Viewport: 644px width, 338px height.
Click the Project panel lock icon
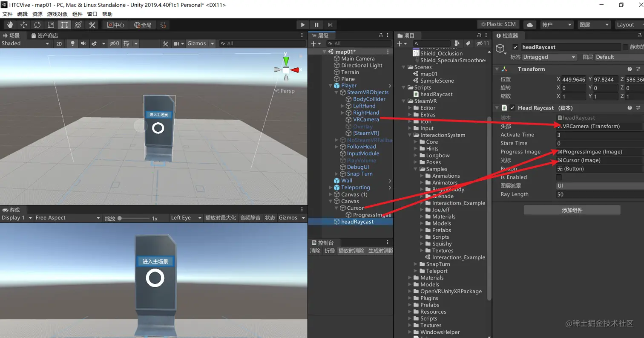(x=480, y=35)
